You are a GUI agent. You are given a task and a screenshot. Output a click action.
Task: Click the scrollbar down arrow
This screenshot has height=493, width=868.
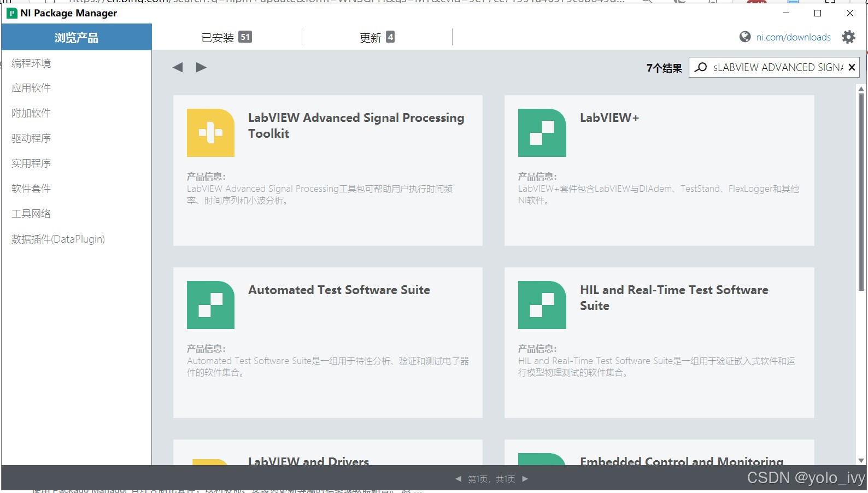coord(861,461)
